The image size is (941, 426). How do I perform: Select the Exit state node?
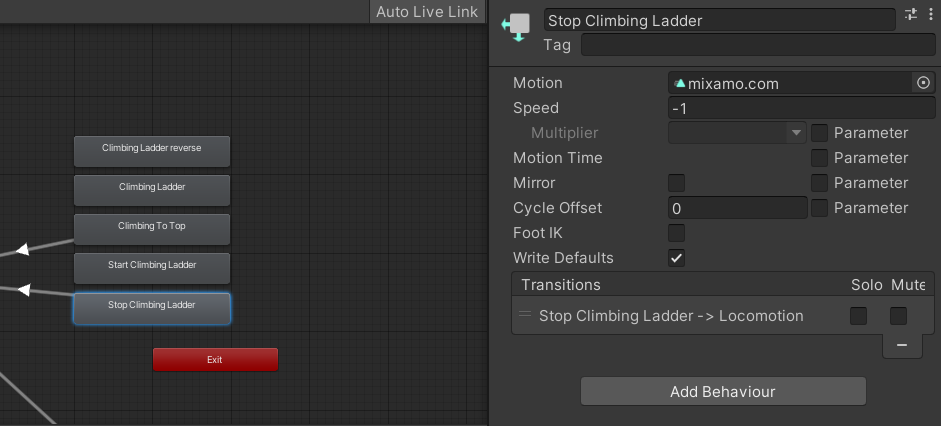pos(215,359)
